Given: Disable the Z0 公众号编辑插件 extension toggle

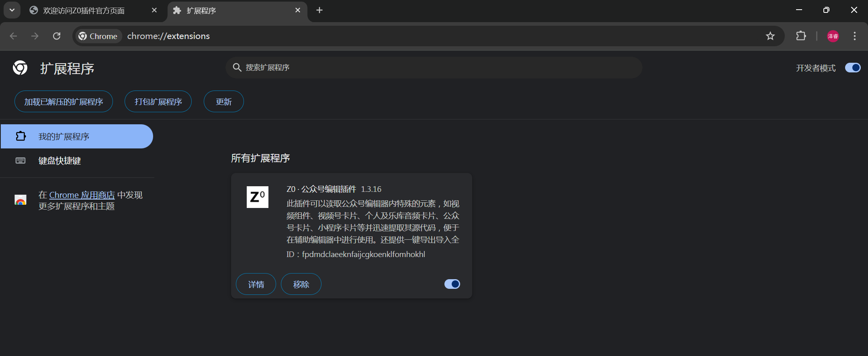Looking at the screenshot, I should [452, 284].
